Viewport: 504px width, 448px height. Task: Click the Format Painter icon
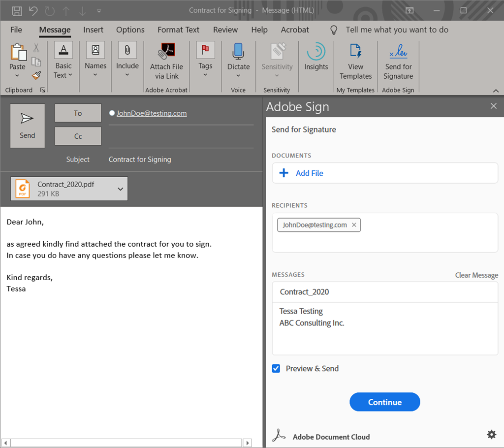36,75
